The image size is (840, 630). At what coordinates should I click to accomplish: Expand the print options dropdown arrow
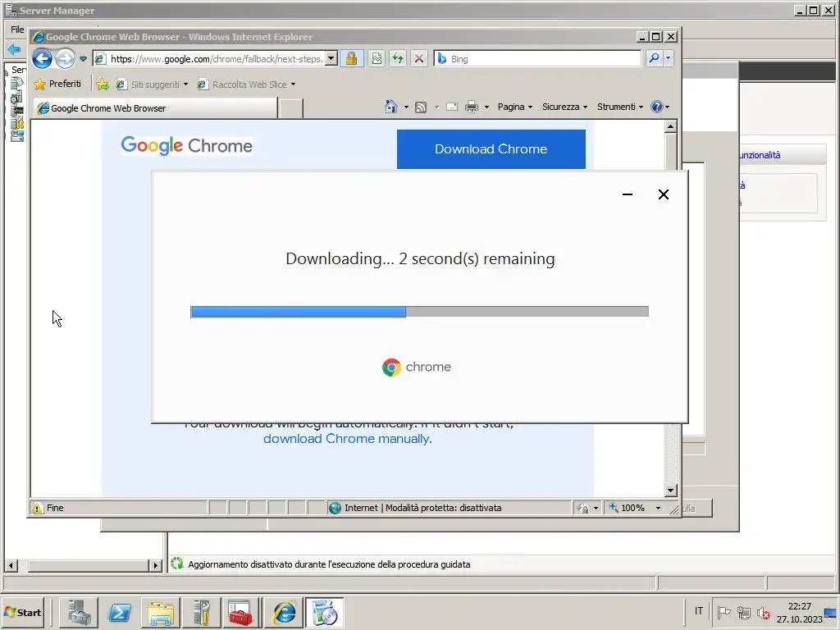click(x=486, y=107)
